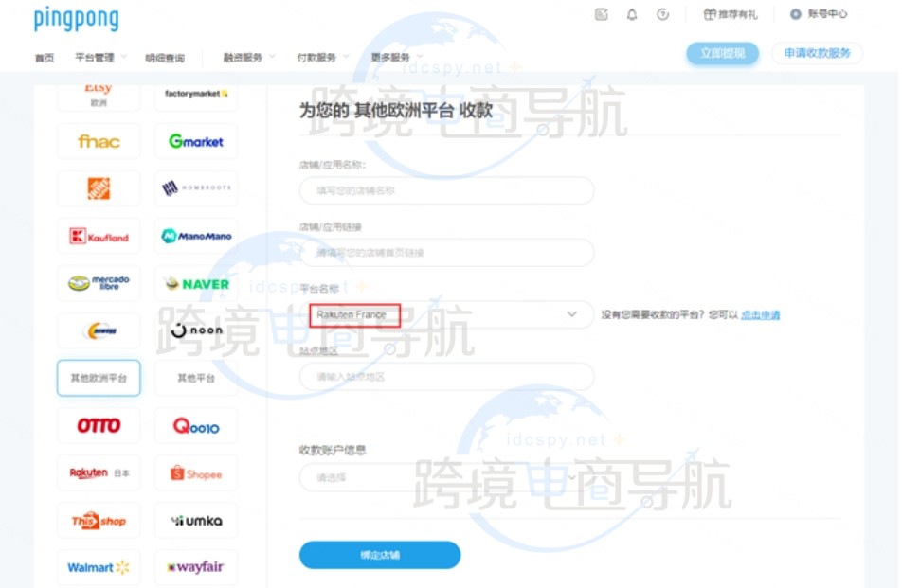
Task: Expand the 平台名称 Rakuten France dropdown
Action: coord(446,314)
